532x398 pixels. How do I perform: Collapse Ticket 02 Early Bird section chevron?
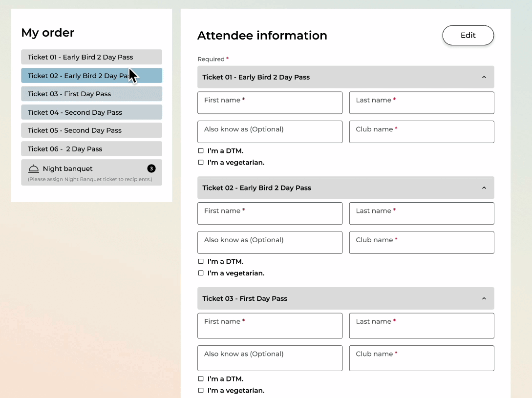[484, 188]
